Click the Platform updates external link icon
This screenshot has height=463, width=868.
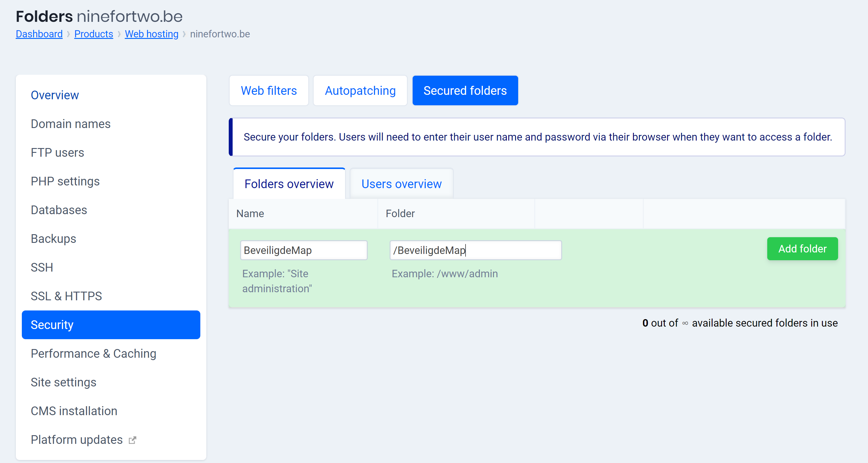tap(132, 440)
